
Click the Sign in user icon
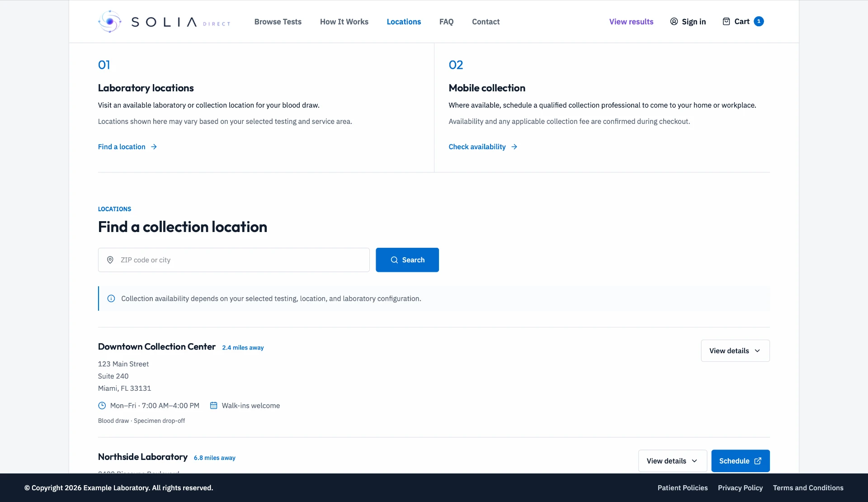pyautogui.click(x=674, y=22)
